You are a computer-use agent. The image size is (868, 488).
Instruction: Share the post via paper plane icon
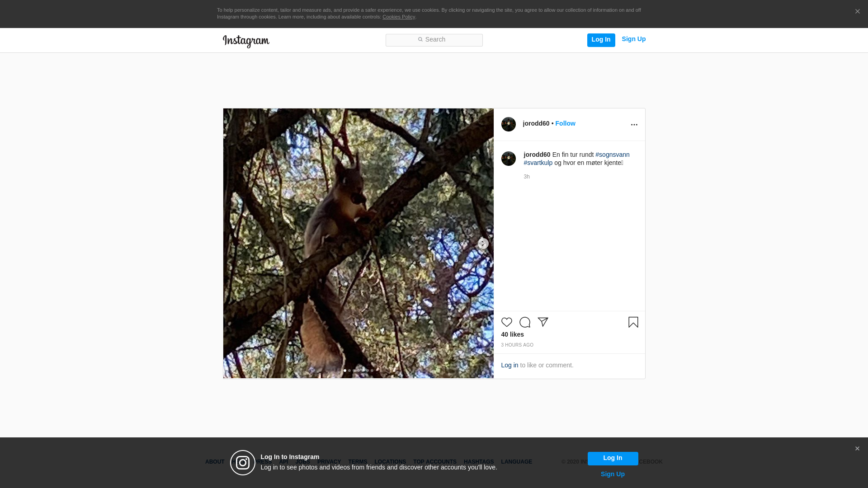(542, 322)
